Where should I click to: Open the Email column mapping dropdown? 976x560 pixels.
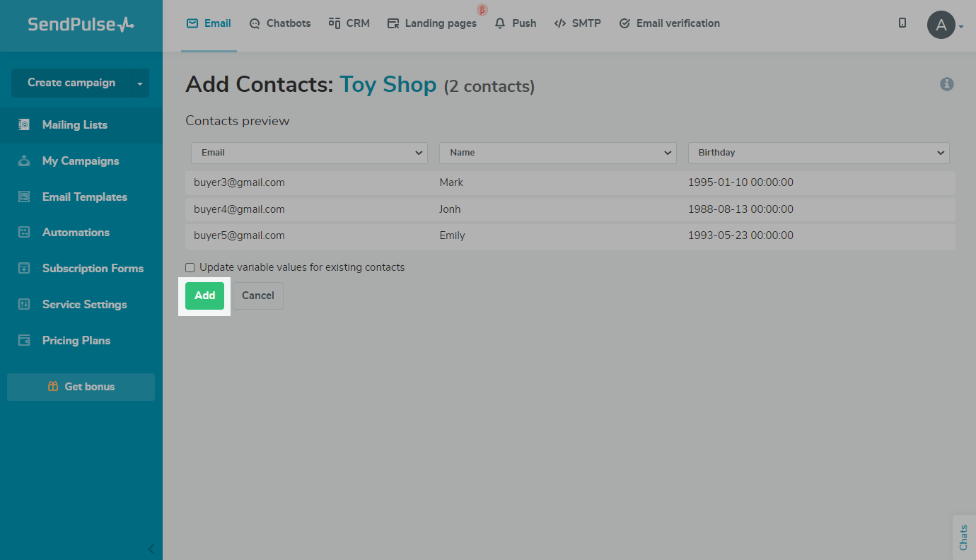309,153
